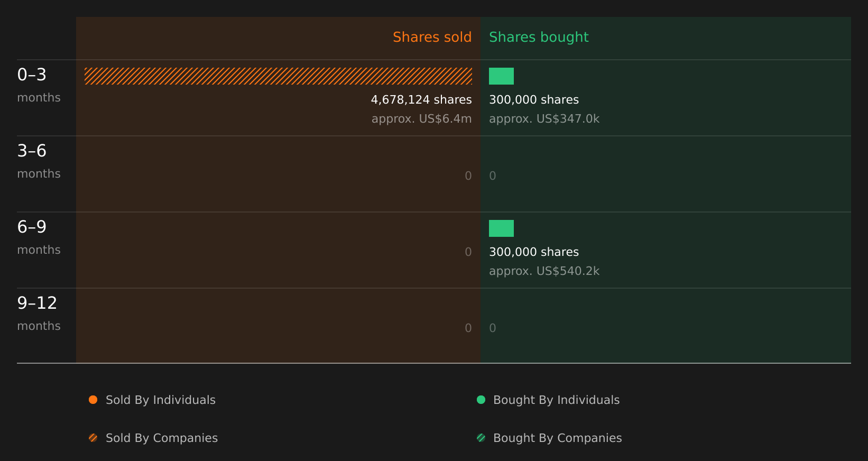The height and width of the screenshot is (461, 868).
Task: Click the 4,678,124 shares value
Action: click(421, 100)
